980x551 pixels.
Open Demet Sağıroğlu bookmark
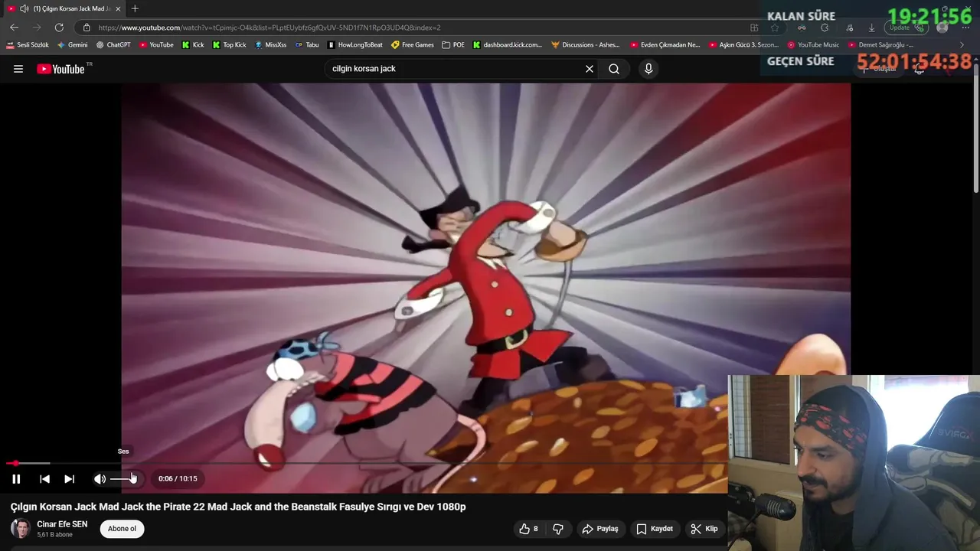(x=880, y=45)
